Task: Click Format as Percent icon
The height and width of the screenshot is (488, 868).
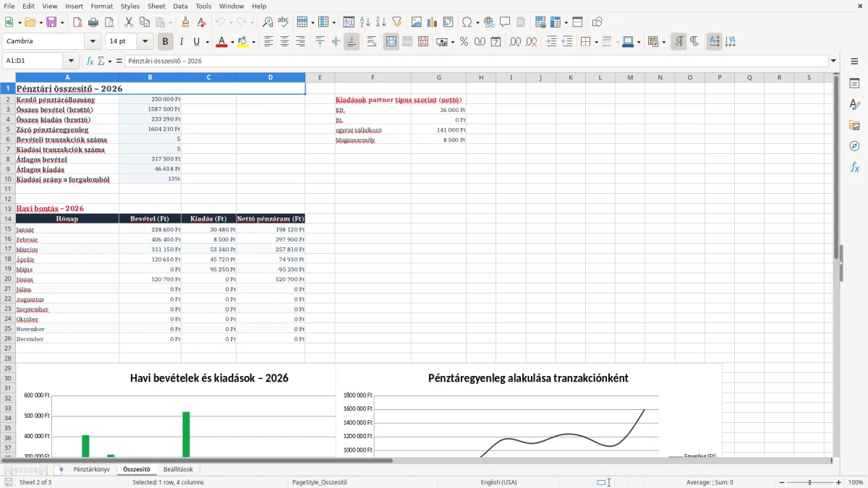Action: tap(464, 42)
